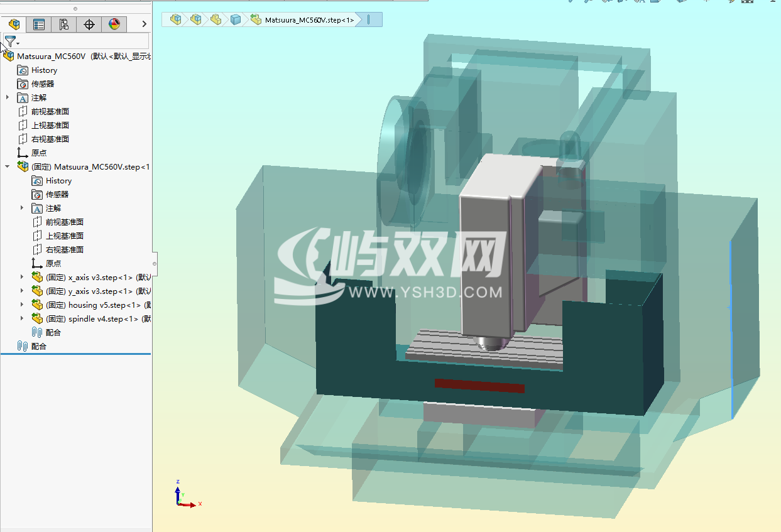781x532 pixels.
Task: Select the top-level 上视基准面 plane
Action: click(50, 125)
